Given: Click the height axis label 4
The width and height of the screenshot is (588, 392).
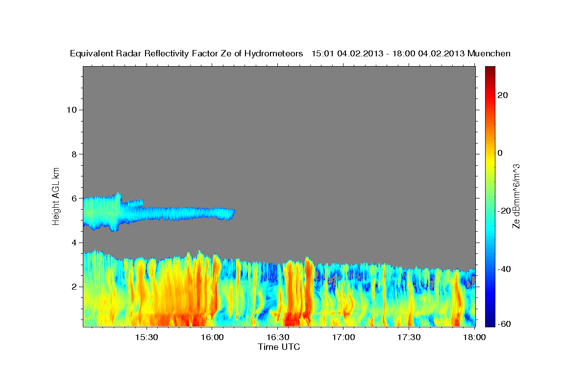Looking at the screenshot, I should (x=73, y=243).
